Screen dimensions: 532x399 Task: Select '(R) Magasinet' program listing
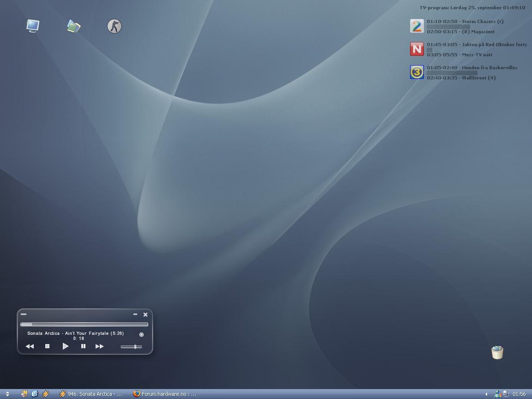(461, 31)
